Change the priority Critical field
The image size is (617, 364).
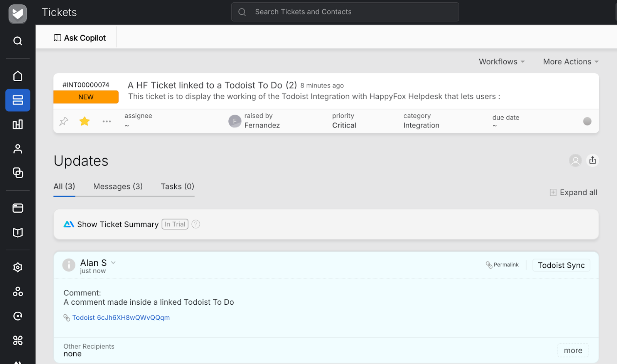(x=344, y=126)
